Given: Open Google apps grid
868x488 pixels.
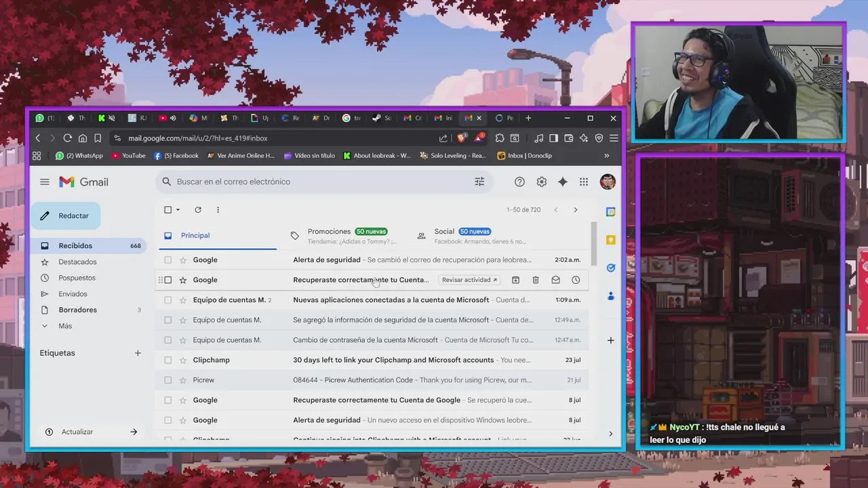Looking at the screenshot, I should click(x=584, y=182).
